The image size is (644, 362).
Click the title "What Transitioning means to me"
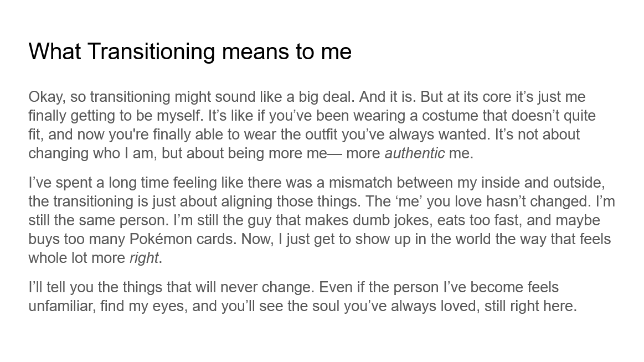point(190,51)
